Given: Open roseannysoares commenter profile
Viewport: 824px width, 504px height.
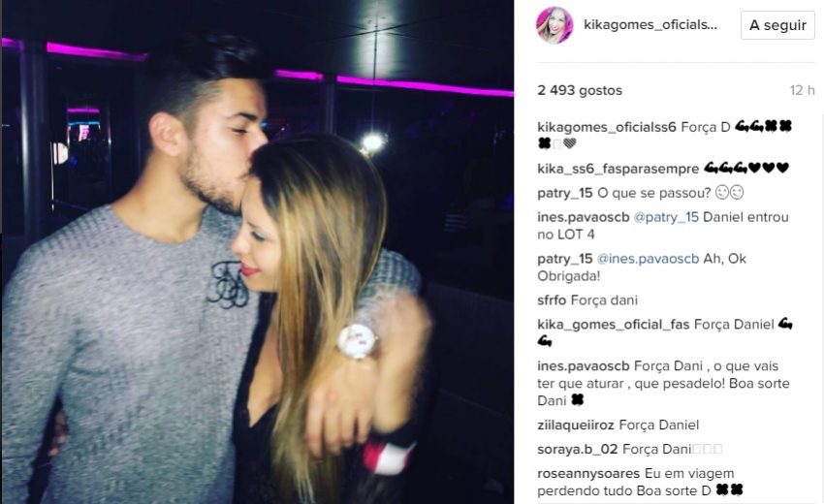Looking at the screenshot, I should [588, 474].
